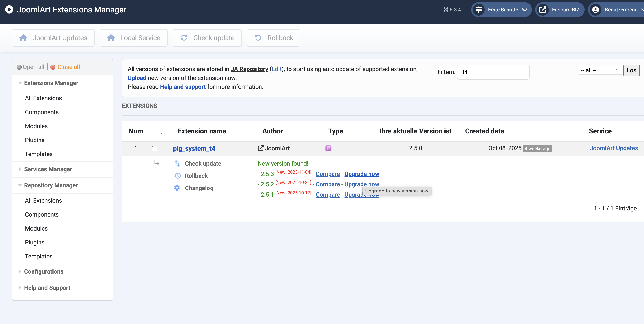Click Upgrade now for version 2.5.3

click(x=362, y=174)
